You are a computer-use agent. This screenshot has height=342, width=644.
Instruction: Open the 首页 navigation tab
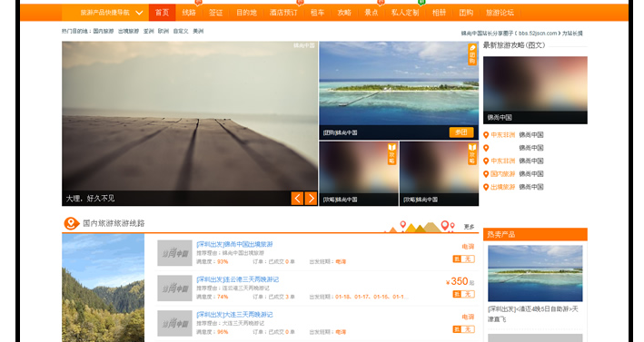162,13
